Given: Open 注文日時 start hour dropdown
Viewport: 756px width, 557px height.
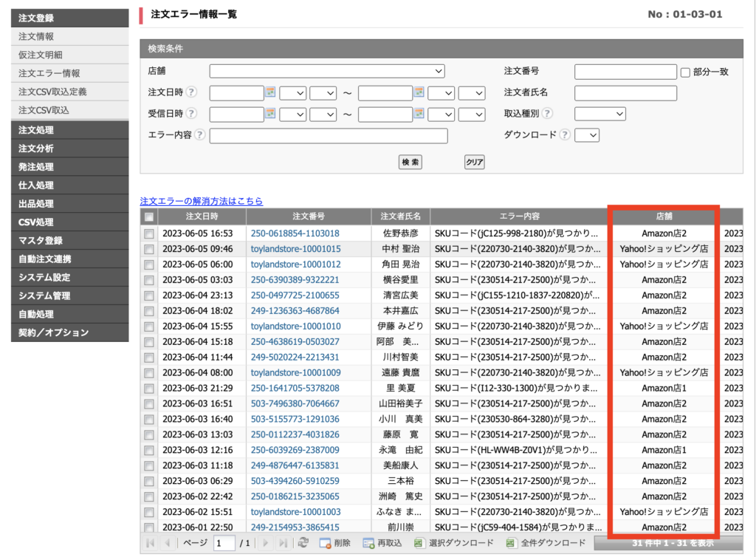Looking at the screenshot, I should [292, 92].
